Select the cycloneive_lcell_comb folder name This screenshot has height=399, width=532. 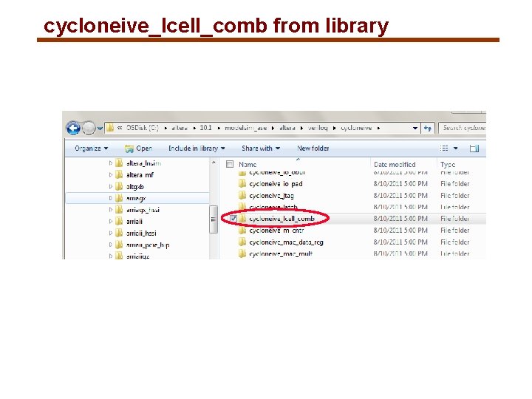coord(282,219)
